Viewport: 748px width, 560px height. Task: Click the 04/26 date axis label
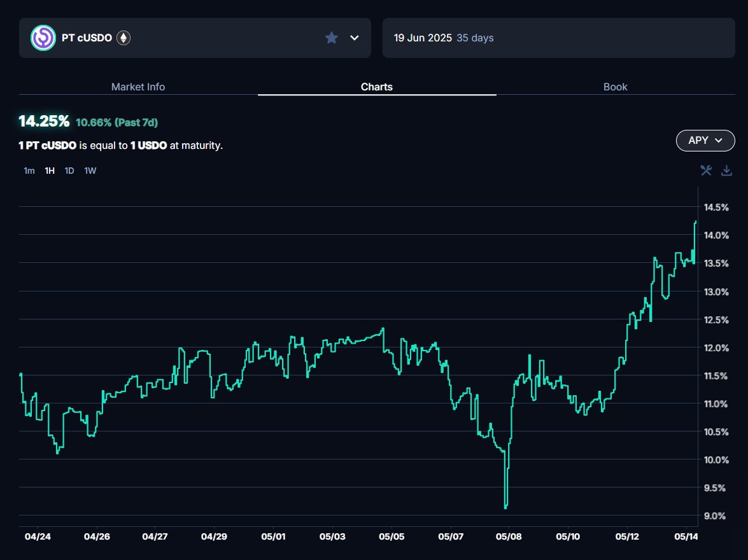[x=97, y=536]
